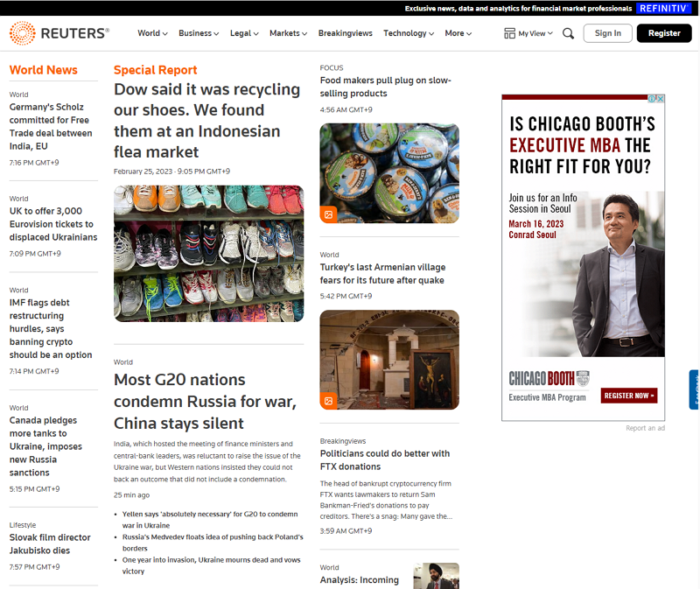Click the FOCUS category label
The image size is (700, 589).
click(x=332, y=68)
